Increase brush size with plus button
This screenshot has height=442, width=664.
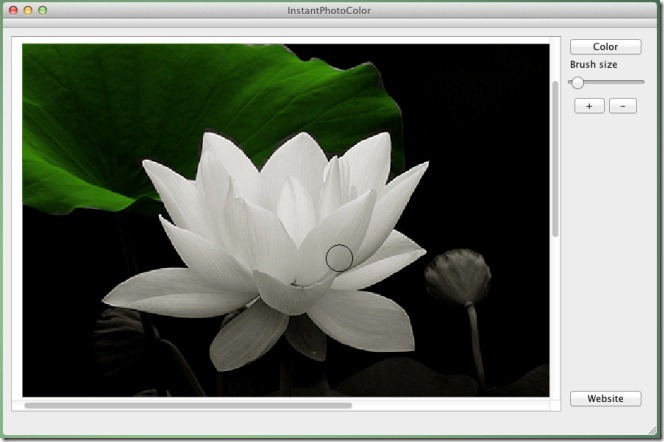click(589, 106)
